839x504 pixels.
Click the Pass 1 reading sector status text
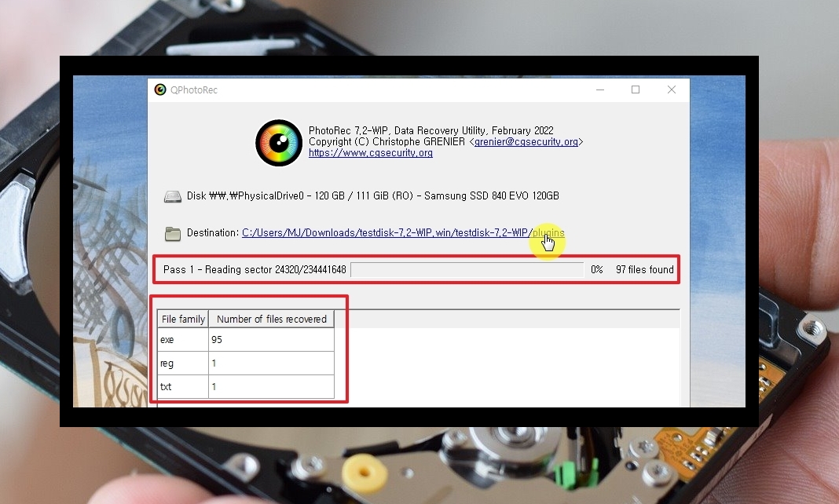[255, 270]
